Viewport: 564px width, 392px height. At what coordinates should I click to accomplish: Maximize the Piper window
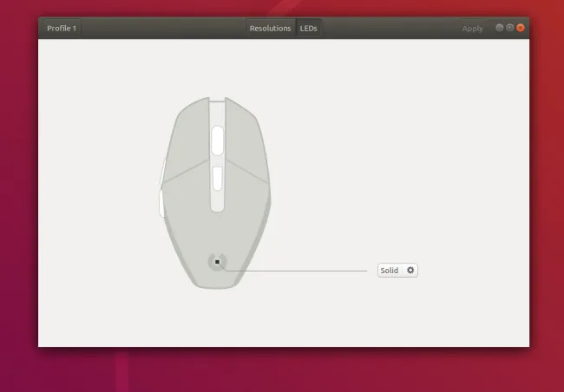pyautogui.click(x=510, y=28)
